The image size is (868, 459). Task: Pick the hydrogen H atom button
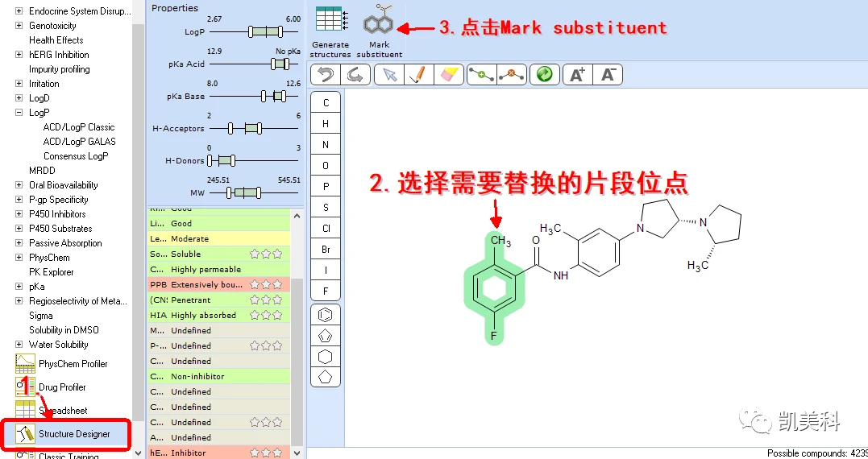[326, 124]
